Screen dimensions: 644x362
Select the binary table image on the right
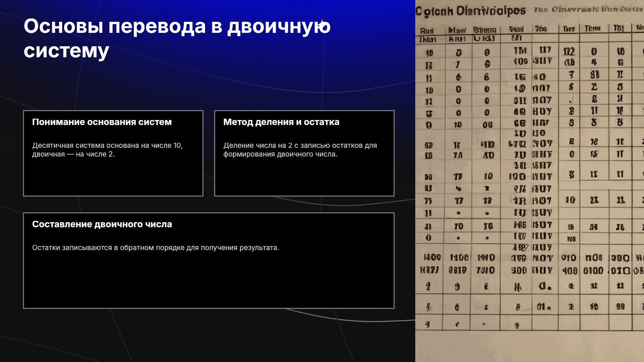[530, 181]
